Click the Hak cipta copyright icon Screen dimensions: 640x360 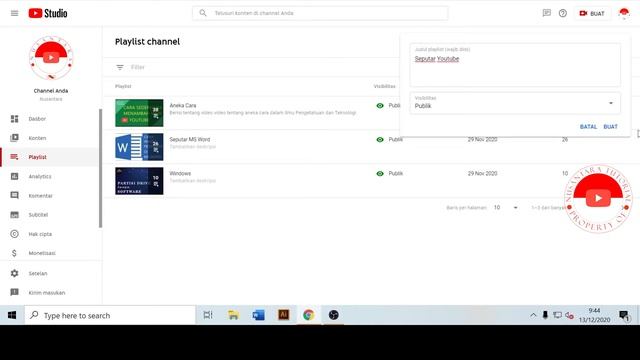[x=14, y=234]
